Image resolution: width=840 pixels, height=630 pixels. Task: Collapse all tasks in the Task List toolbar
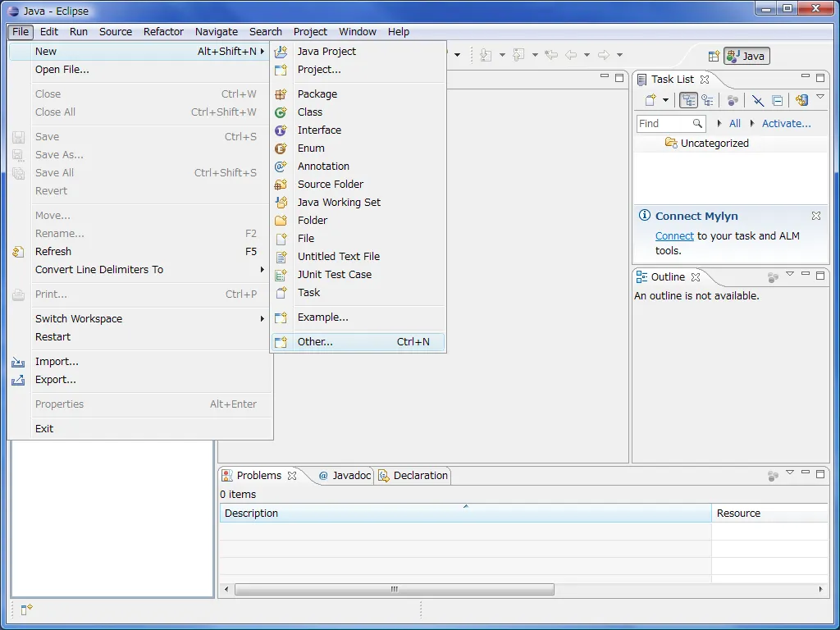[778, 100]
